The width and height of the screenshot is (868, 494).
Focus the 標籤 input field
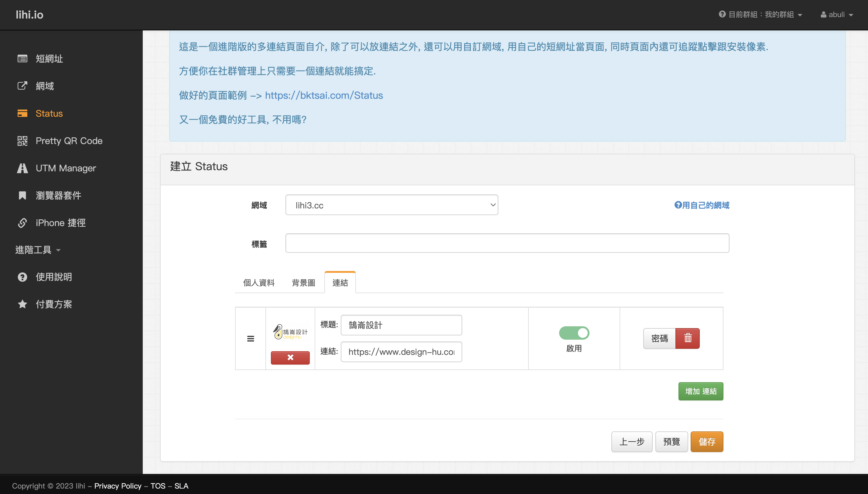point(507,243)
